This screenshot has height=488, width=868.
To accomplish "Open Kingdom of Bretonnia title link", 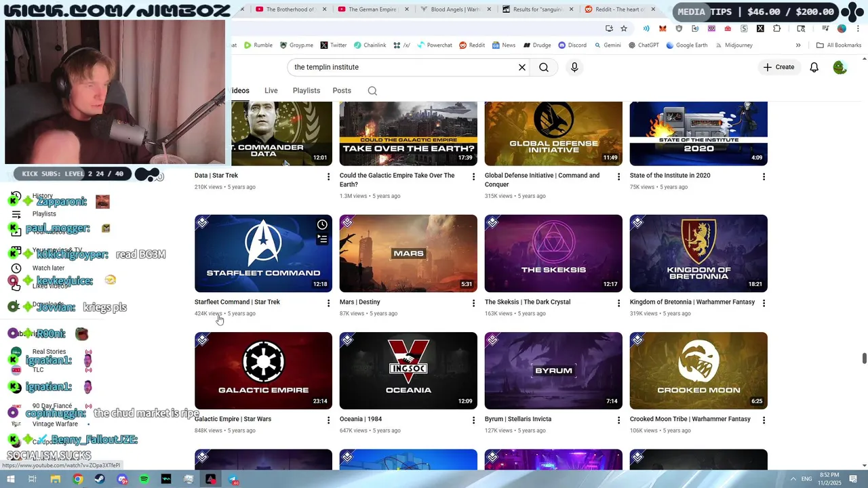I will click(x=692, y=302).
